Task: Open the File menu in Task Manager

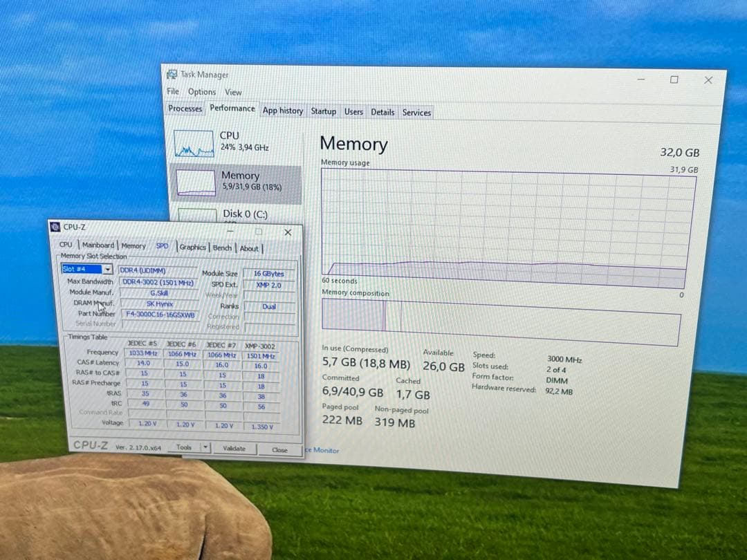Action: click(x=172, y=91)
